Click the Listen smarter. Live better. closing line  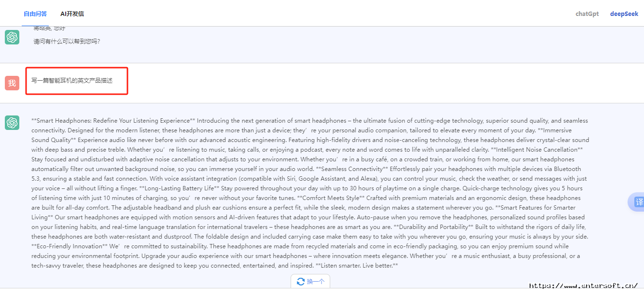(x=357, y=266)
